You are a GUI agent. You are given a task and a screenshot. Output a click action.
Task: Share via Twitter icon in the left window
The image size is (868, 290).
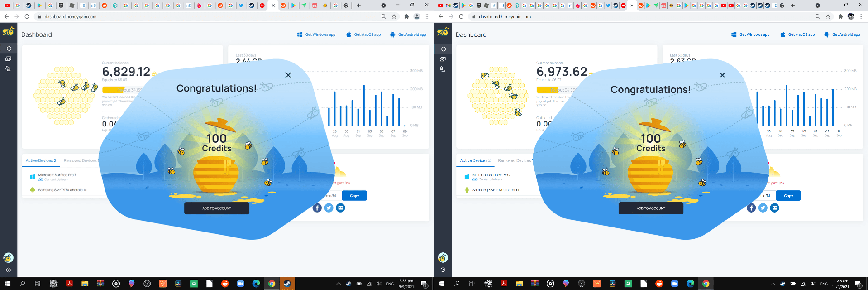(x=329, y=208)
